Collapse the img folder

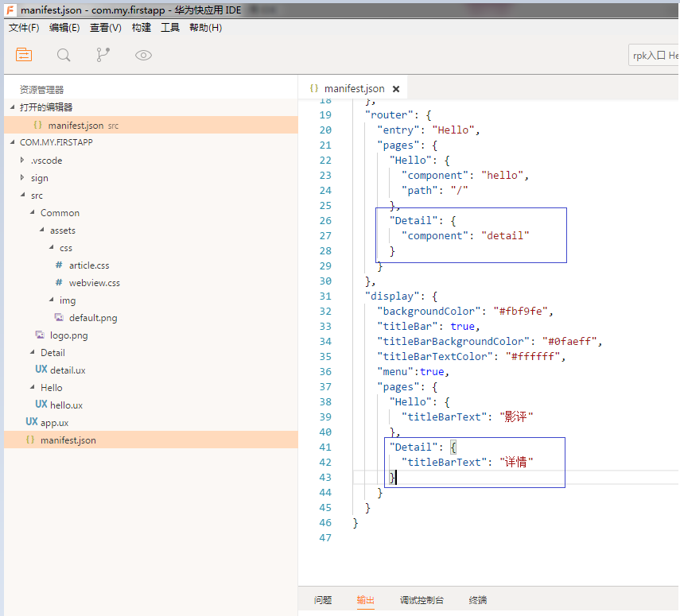pos(51,300)
